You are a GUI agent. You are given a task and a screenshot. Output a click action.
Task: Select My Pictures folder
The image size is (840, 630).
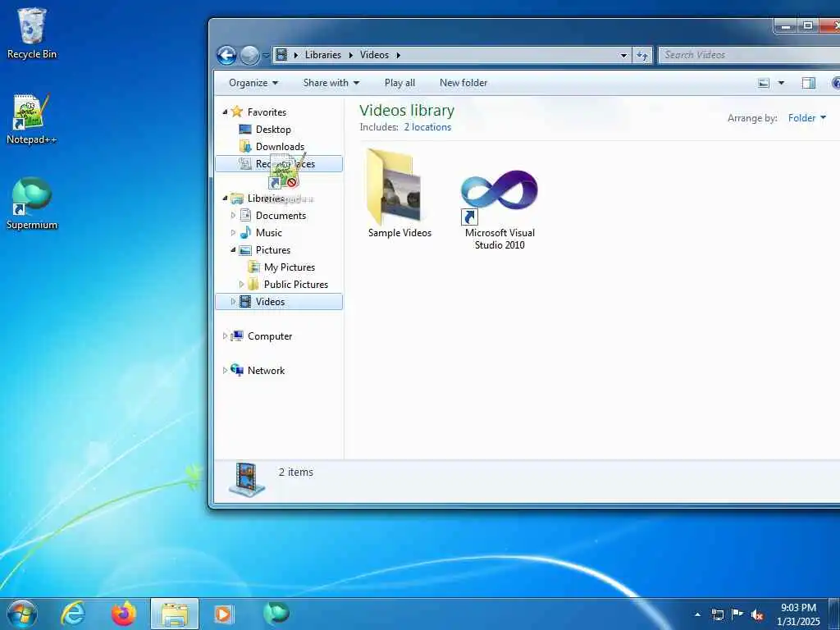pos(290,267)
